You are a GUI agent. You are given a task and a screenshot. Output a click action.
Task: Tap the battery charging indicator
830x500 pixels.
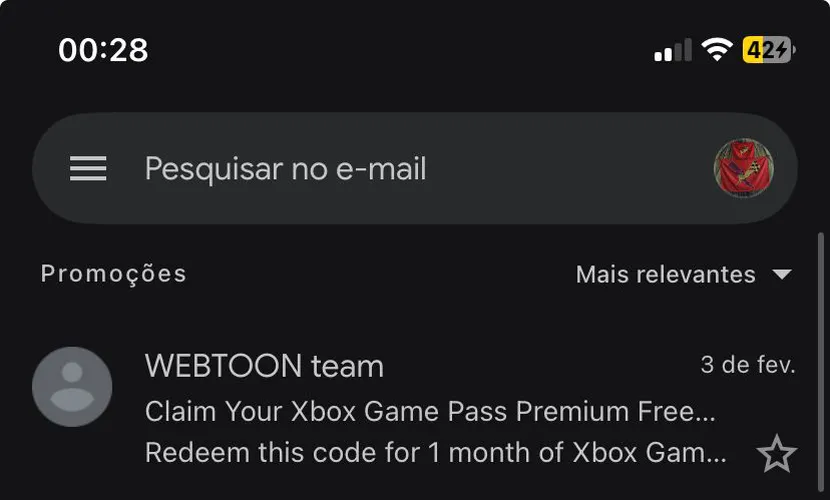point(769,50)
